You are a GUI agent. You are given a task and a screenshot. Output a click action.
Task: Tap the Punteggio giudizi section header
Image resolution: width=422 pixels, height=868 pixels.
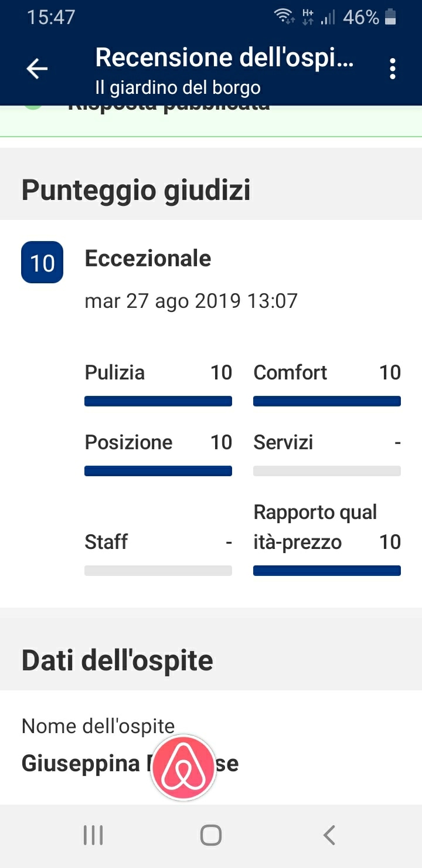(x=136, y=191)
